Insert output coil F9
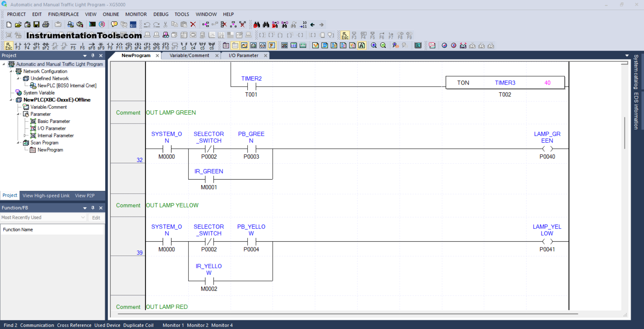 tap(110, 46)
